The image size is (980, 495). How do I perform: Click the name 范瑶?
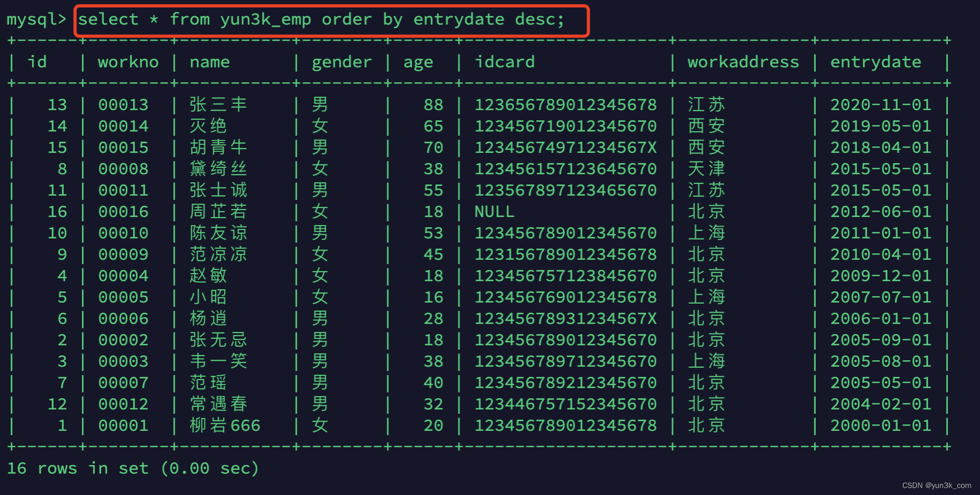pyautogui.click(x=208, y=383)
